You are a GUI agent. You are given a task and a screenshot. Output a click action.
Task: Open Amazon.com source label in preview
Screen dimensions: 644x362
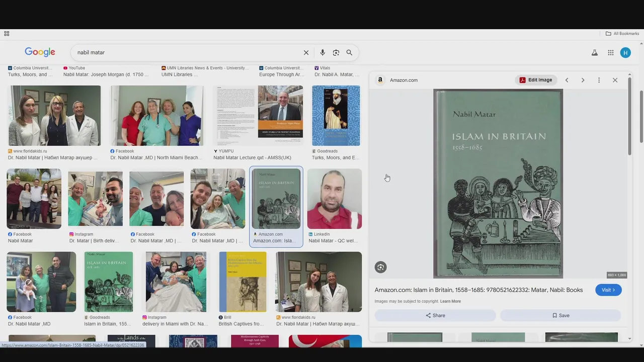(404, 80)
